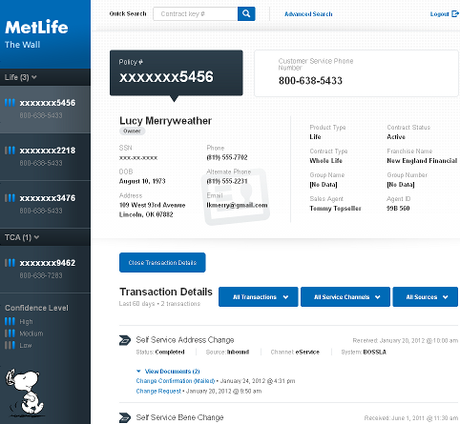Screen dimensions: 460x424
Task: Click the Snoopy mascot image
Action: coord(25,392)
